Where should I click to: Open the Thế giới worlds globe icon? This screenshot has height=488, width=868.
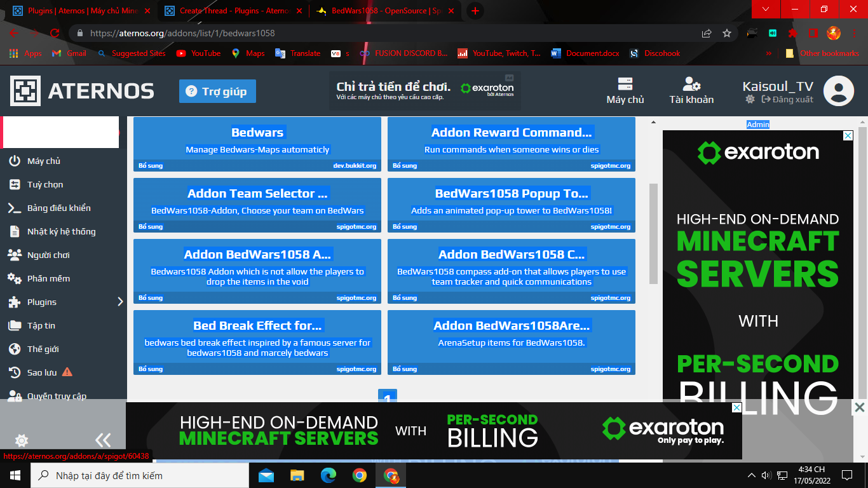tap(15, 349)
